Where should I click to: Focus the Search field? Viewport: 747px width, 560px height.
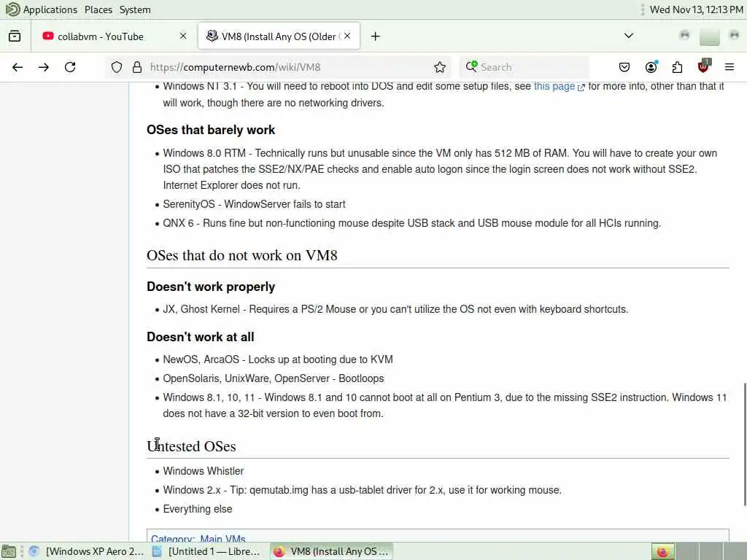[x=524, y=67]
